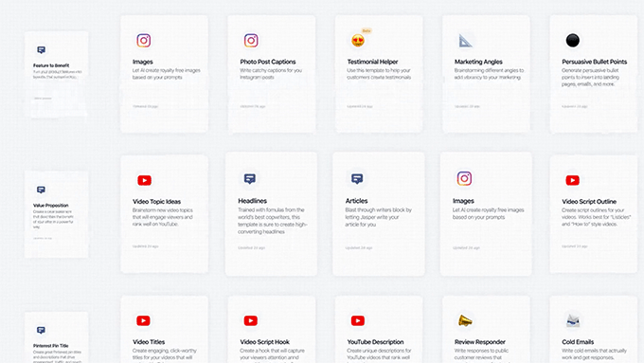Viewport: 644px width, 363px height.
Task: Click 'Create script outlines for your videos' text
Action: (596, 217)
